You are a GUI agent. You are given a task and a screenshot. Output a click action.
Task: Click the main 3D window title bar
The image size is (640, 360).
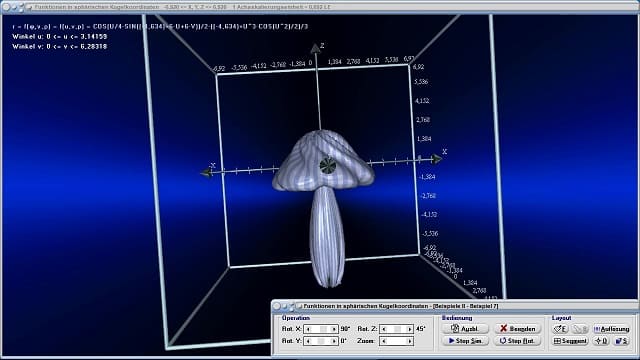[320, 7]
